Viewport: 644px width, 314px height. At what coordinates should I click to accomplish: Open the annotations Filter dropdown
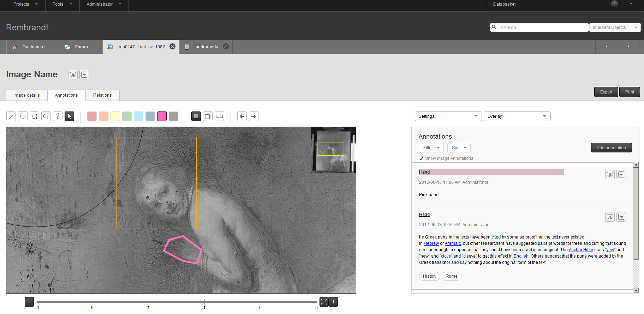click(431, 148)
